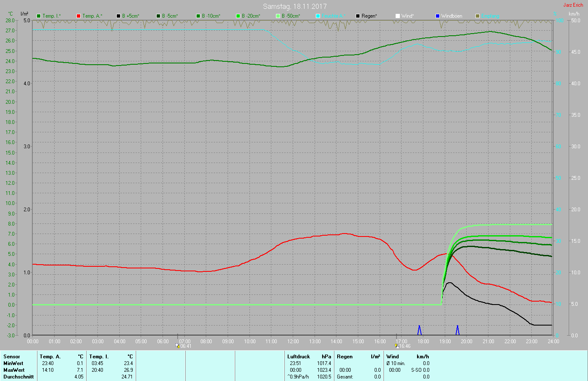
Task: Click the Temp. I. maximum time '20:40'
Action: [x=97, y=370]
